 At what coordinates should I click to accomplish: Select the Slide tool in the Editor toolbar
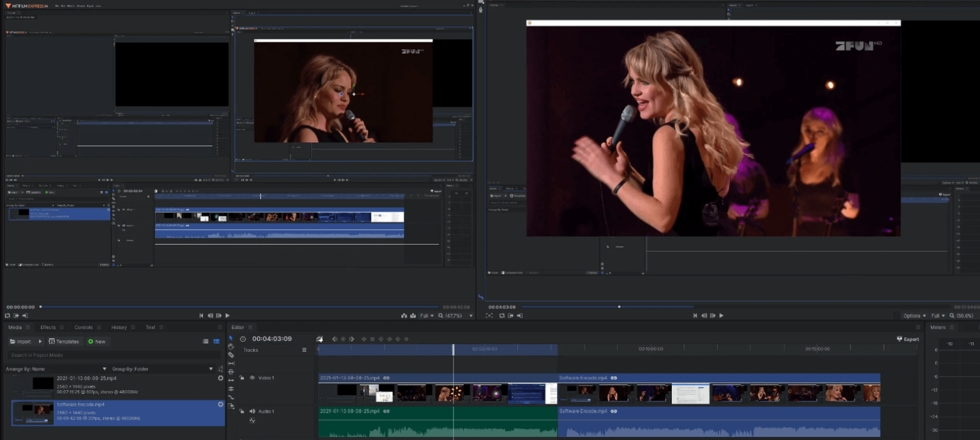(231, 372)
